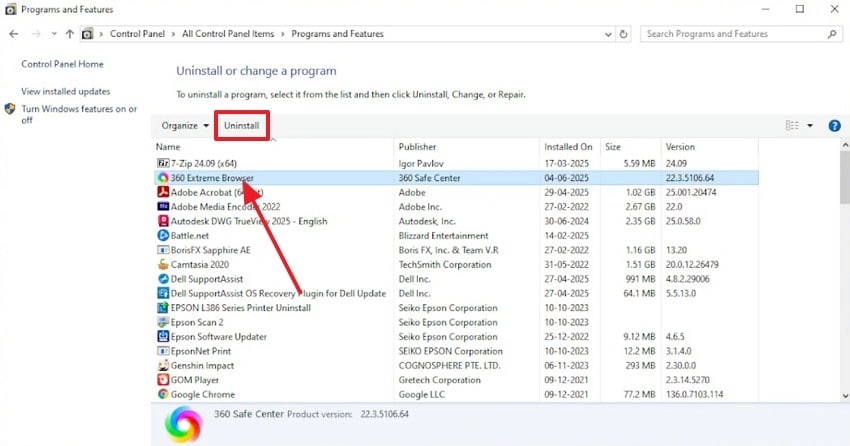Click the Epson Scan 2 icon
Image resolution: width=850 pixels, height=446 pixels.
163,322
